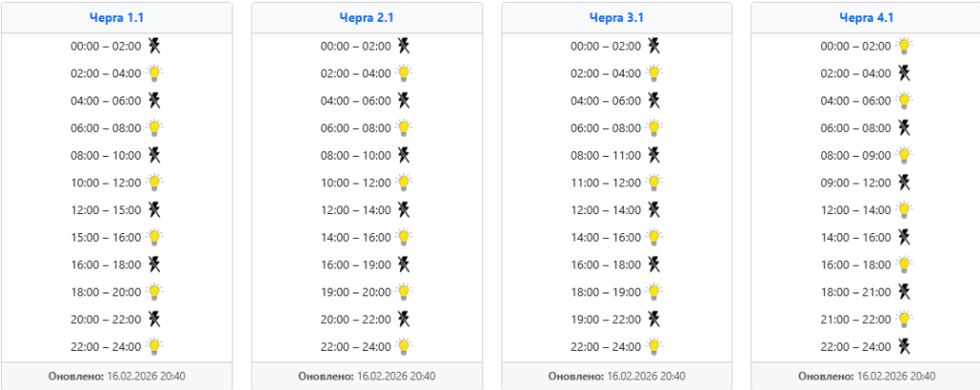Viewport: 980px width, 390px height.
Task: Open the Черга 3.1 header link
Action: tap(616, 17)
